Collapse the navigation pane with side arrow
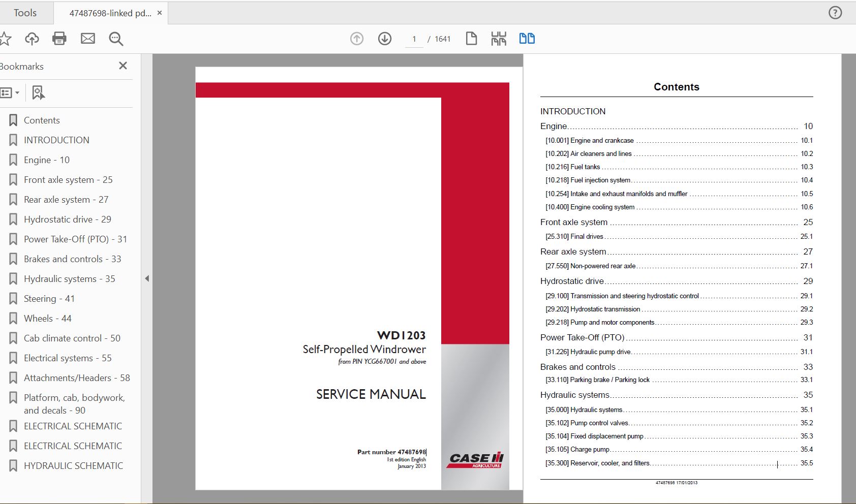This screenshot has width=856, height=504. pos(147,278)
